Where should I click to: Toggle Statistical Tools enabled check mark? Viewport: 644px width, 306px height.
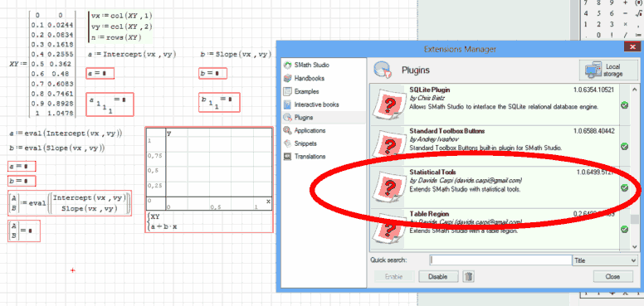pyautogui.click(x=624, y=188)
